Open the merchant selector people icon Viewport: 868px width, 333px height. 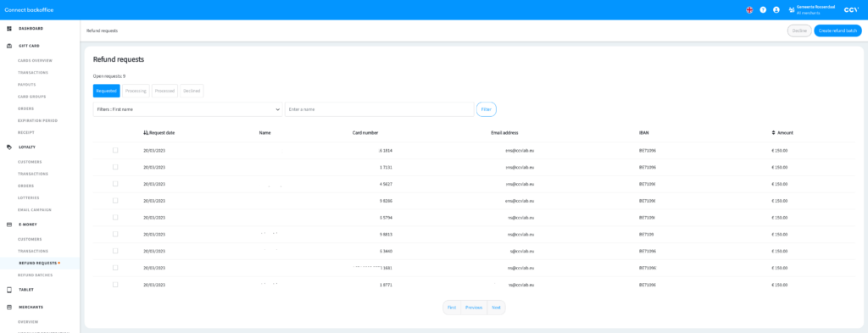(x=792, y=10)
